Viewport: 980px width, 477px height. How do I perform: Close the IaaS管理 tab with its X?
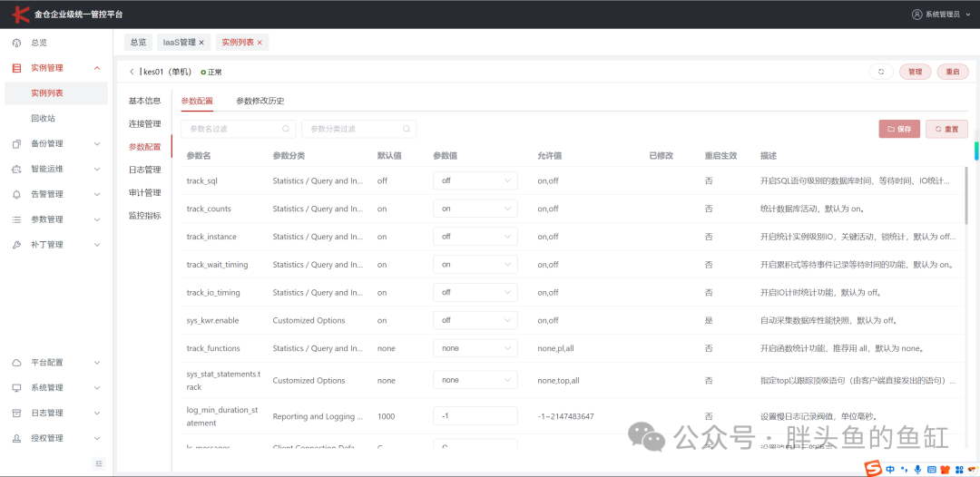coord(201,43)
